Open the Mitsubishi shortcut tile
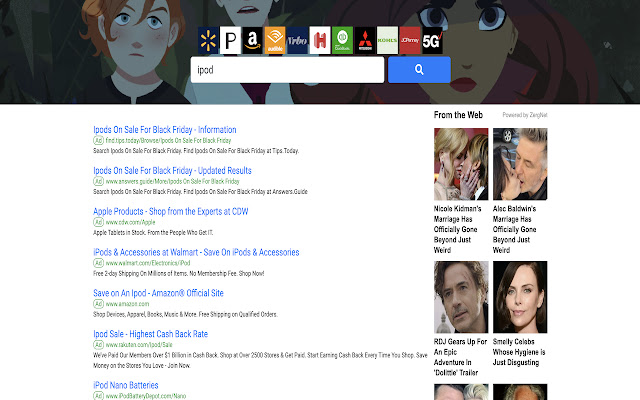This screenshot has width=640, height=400. pos(365,40)
